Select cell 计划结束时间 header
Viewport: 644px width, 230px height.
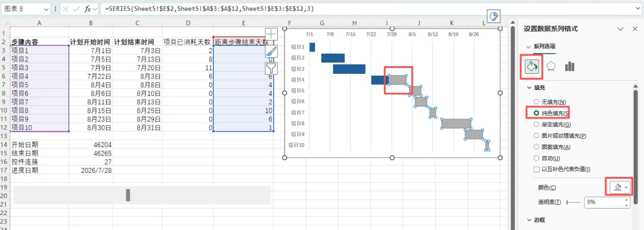coord(137,42)
